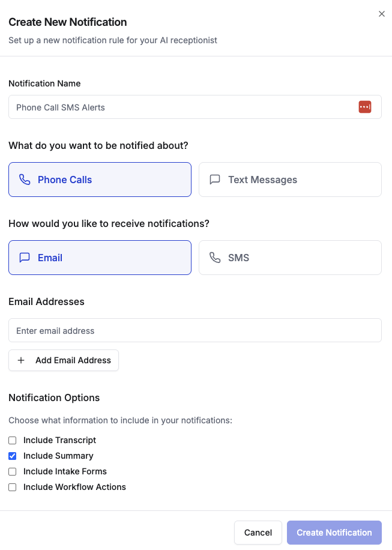The width and height of the screenshot is (392, 550).
Task: Check the Include Workflow Actions option
Action: pyautogui.click(x=12, y=487)
